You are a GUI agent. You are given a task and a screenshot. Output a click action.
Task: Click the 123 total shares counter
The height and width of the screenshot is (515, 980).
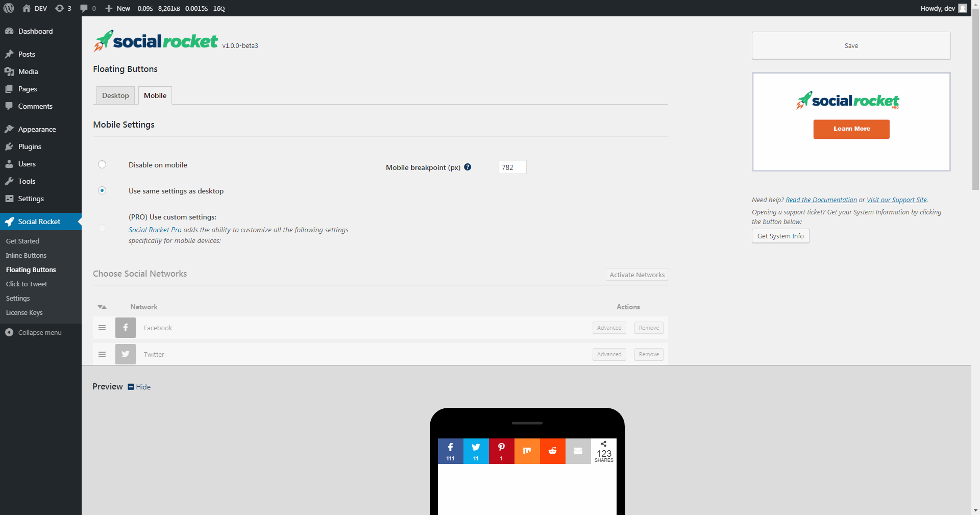coord(604,451)
